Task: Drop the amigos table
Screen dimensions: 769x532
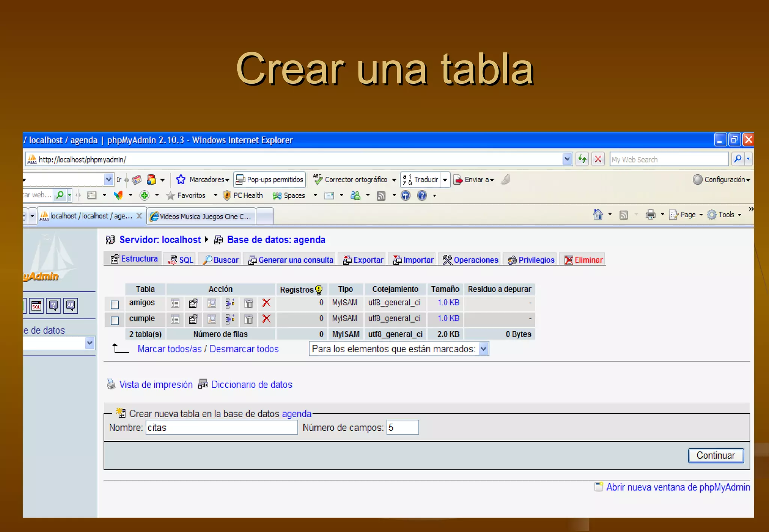Action: (267, 303)
